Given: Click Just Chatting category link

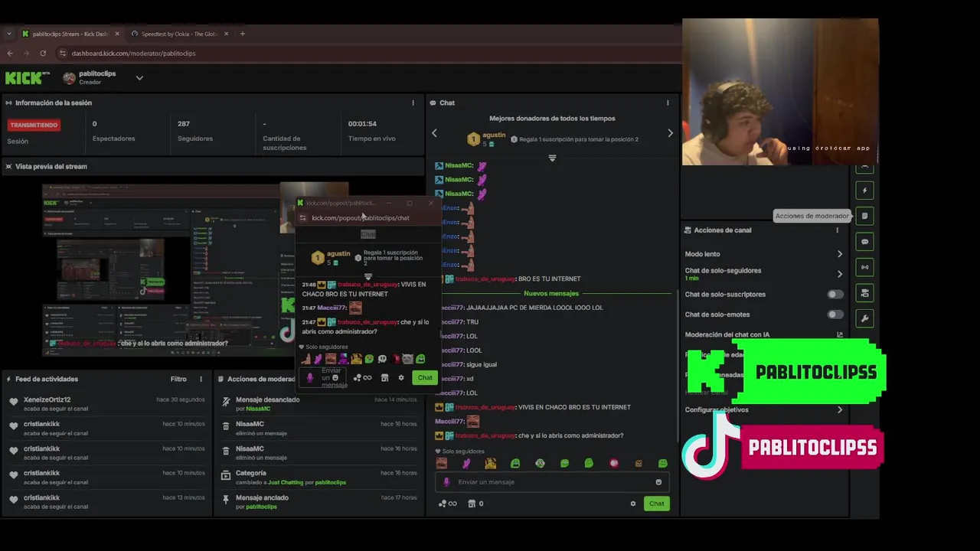Looking at the screenshot, I should pyautogui.click(x=286, y=482).
